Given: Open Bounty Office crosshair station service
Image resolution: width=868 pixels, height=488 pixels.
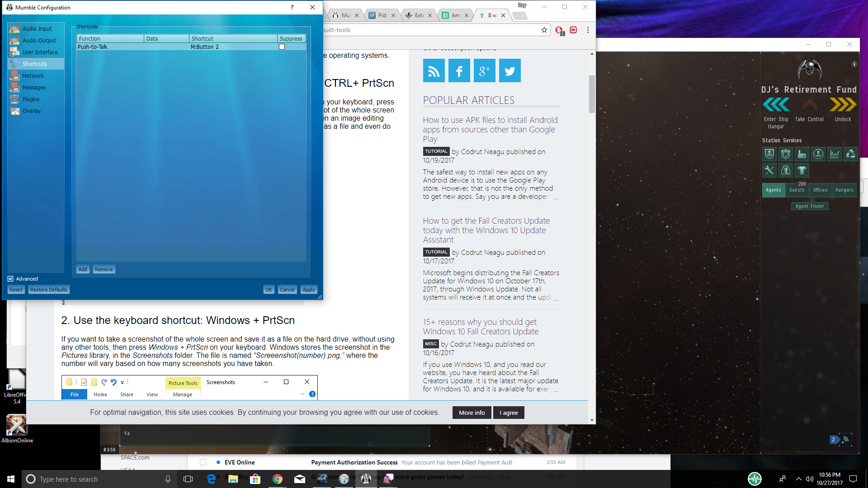Looking at the screenshot, I should click(785, 154).
